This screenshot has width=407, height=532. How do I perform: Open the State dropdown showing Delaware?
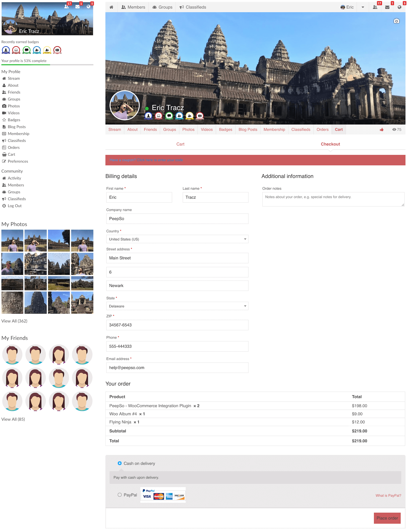click(x=177, y=306)
